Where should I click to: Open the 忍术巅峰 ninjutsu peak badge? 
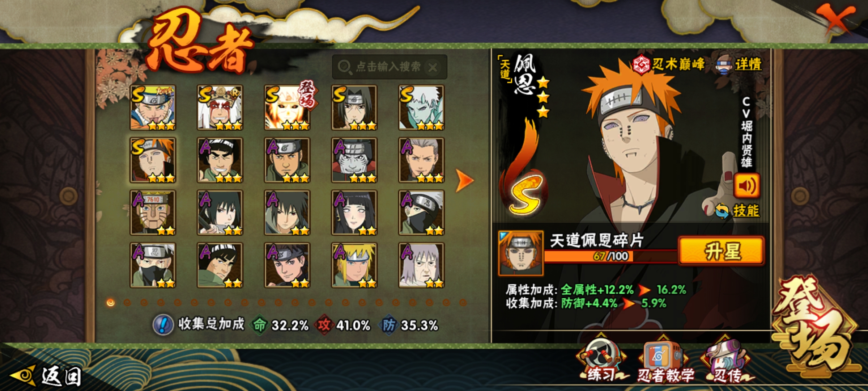point(668,64)
